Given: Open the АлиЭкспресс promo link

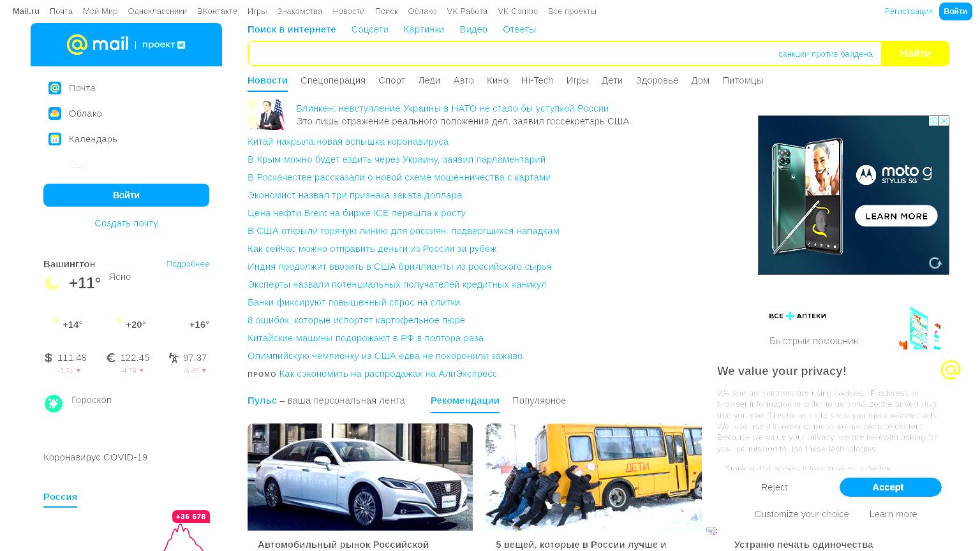Looking at the screenshot, I should click(388, 374).
